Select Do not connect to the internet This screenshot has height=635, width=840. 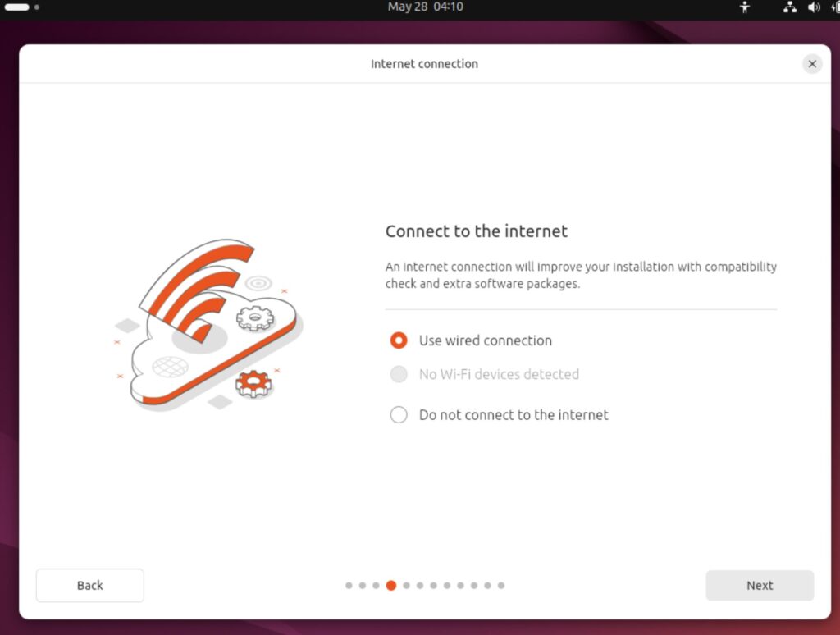[x=399, y=415]
